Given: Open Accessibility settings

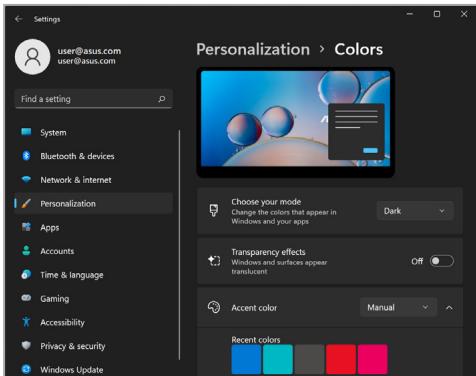Looking at the screenshot, I should 94,322.
